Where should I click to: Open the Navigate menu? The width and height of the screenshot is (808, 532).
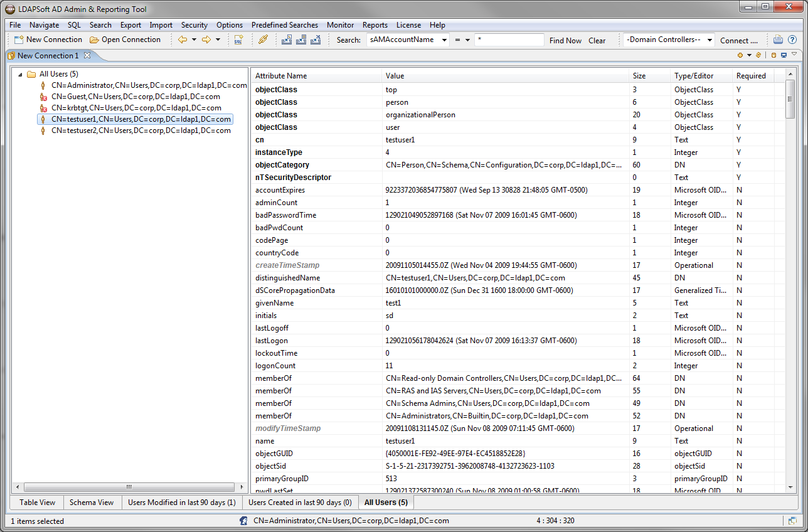point(44,25)
